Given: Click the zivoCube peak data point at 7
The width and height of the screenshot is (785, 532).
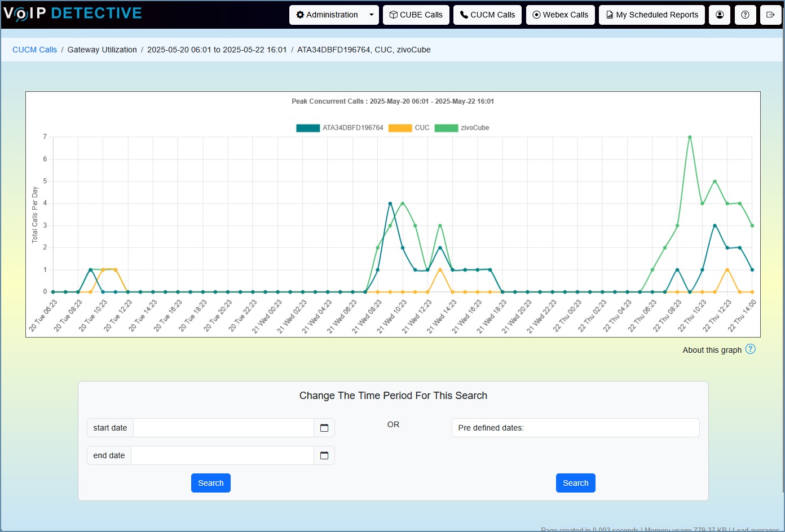Looking at the screenshot, I should coord(690,137).
